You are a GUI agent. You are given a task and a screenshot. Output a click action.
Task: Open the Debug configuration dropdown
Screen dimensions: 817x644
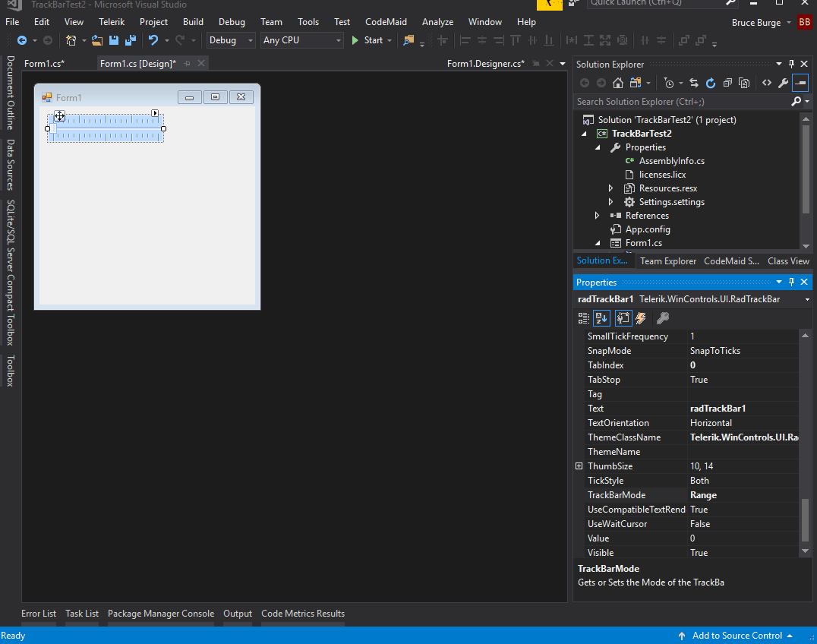click(231, 40)
